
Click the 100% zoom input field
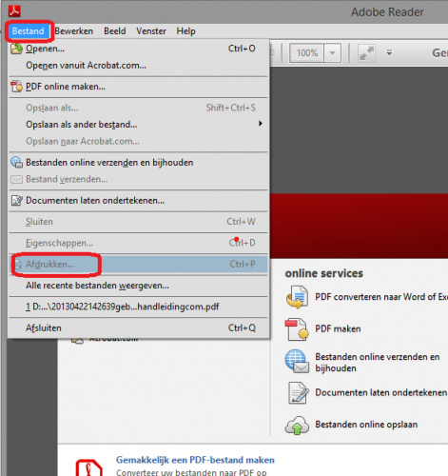(x=307, y=52)
